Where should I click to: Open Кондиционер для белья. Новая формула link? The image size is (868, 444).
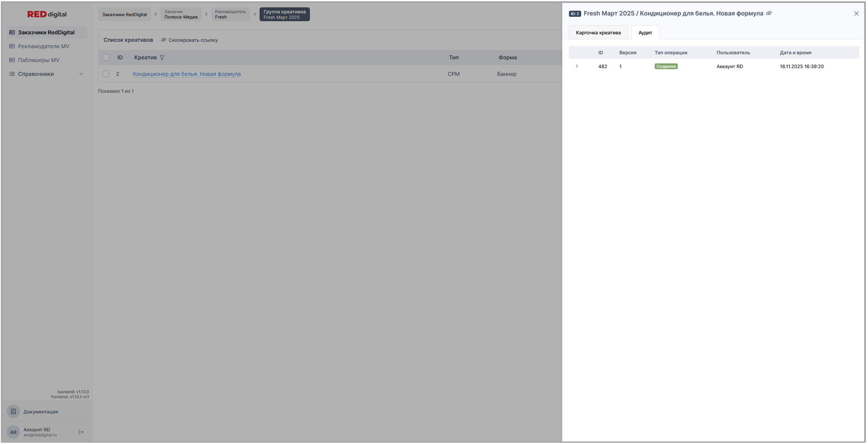point(186,74)
